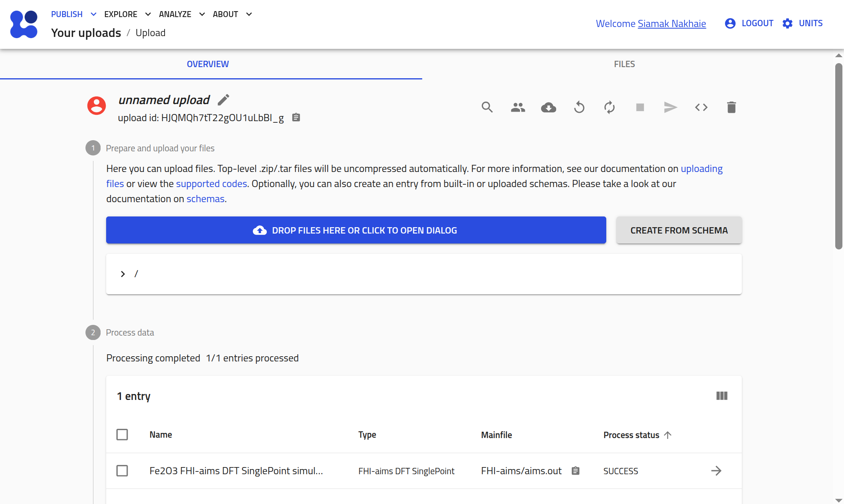Expand the root folder chevron

(123, 274)
